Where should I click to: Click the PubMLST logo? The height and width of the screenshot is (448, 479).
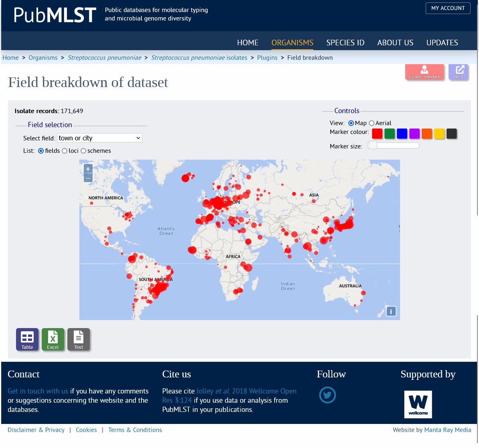coord(55,15)
